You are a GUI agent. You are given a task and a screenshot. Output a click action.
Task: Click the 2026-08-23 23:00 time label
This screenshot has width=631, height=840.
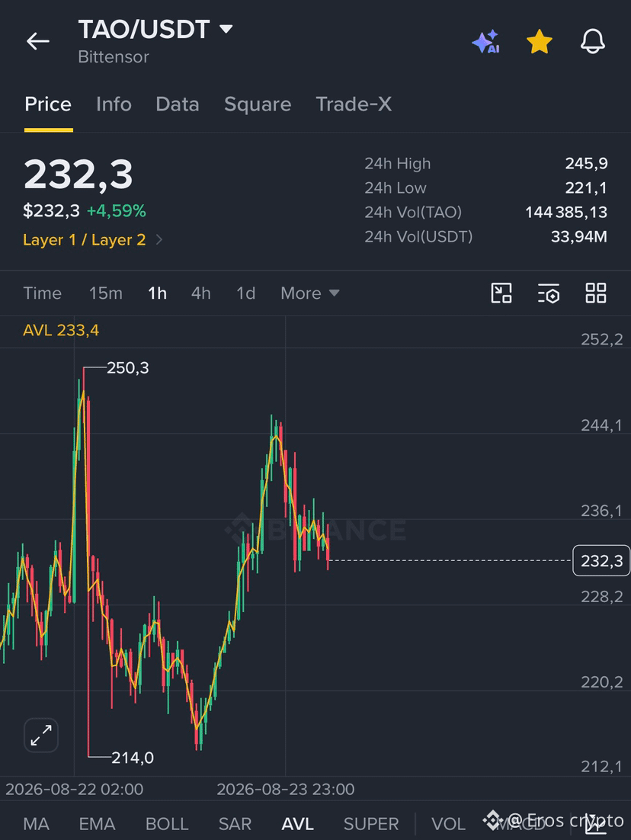pyautogui.click(x=286, y=789)
